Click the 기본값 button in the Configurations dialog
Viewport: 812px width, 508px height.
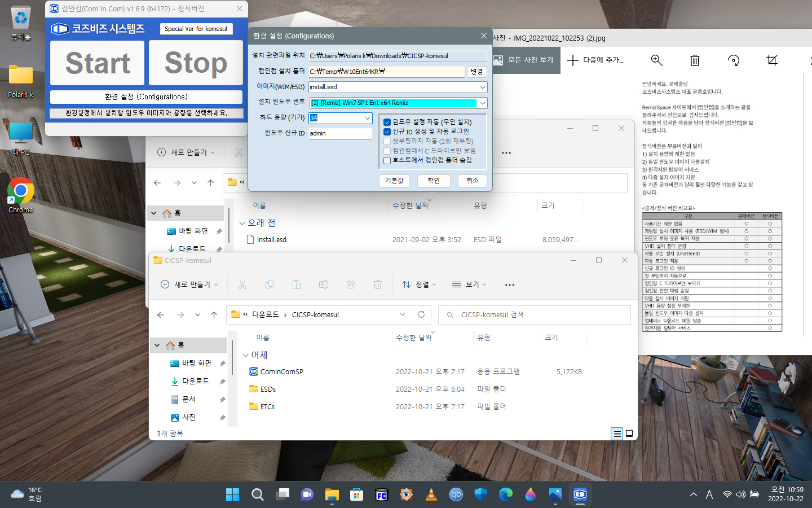click(x=394, y=181)
